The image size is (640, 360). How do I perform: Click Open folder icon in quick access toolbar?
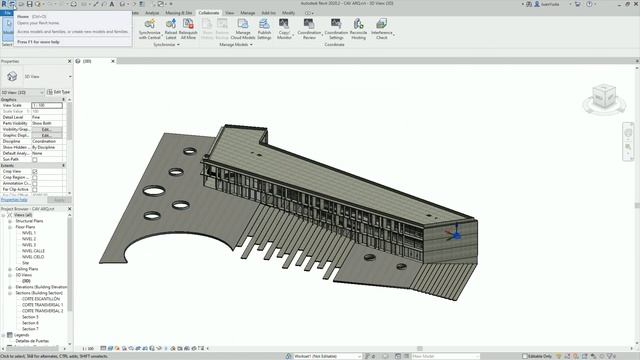coord(21,4)
